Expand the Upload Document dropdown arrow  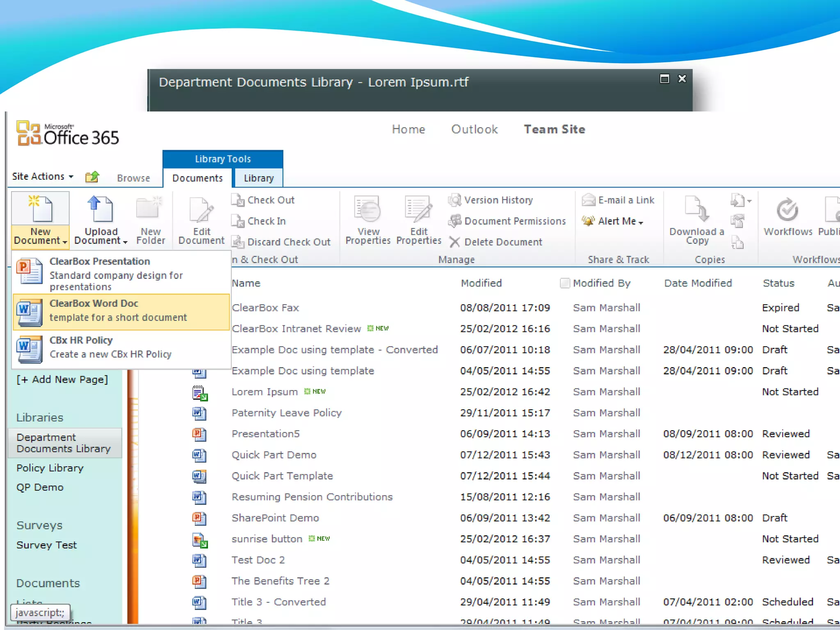click(x=125, y=242)
